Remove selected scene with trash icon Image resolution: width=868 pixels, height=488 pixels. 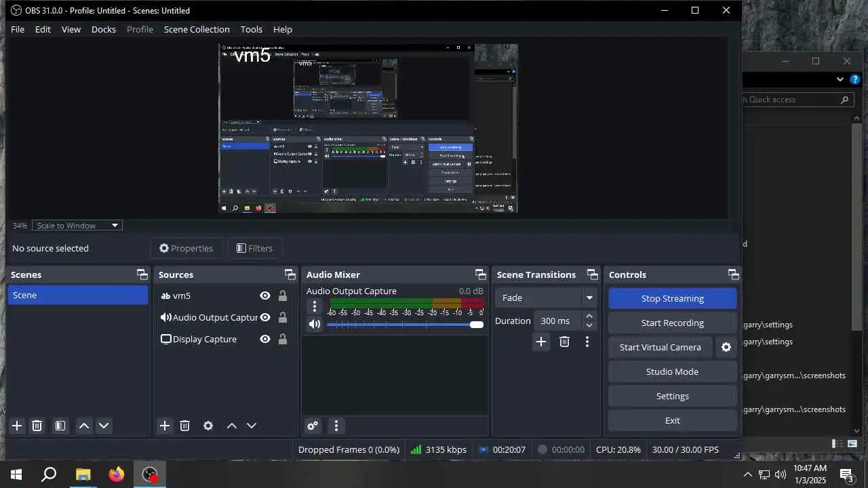[x=37, y=426]
